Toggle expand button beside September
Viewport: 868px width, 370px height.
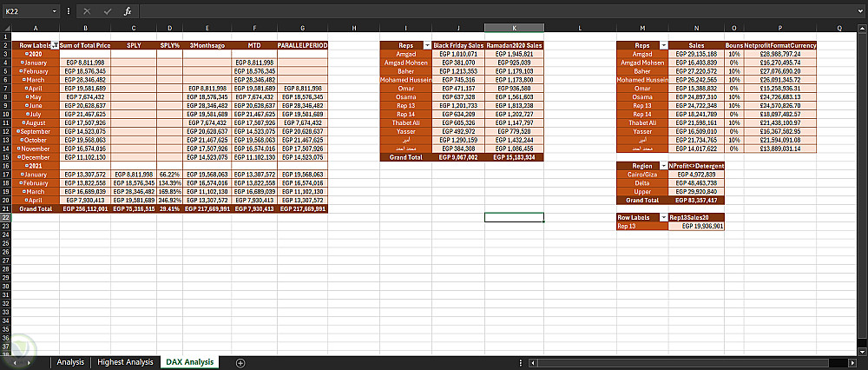[18, 131]
